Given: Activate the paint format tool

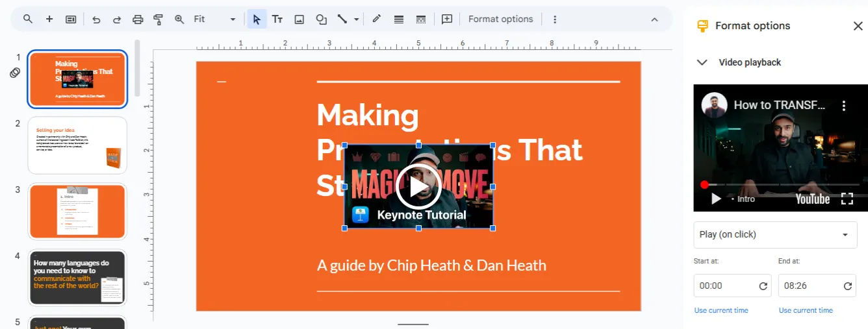Looking at the screenshot, I should (x=158, y=19).
